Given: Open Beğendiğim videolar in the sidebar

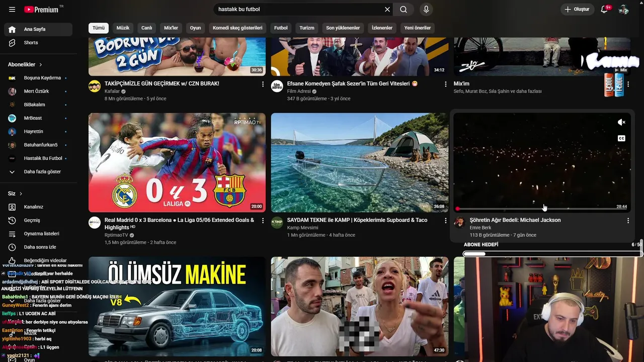Looking at the screenshot, I should [x=38, y=260].
